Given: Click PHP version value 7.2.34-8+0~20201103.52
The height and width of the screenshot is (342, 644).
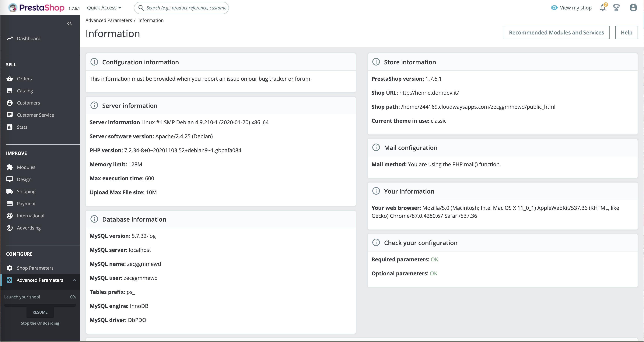Looking at the screenshot, I should click(x=183, y=150).
